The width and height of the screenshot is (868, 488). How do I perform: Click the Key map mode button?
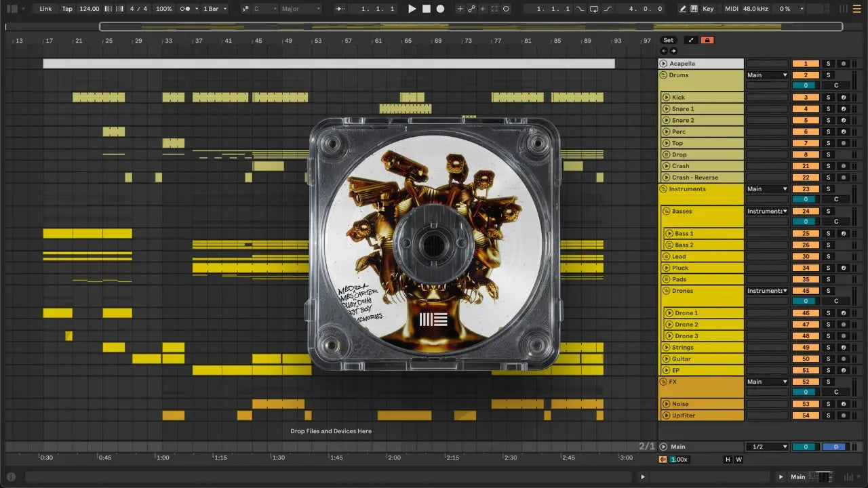coord(708,9)
